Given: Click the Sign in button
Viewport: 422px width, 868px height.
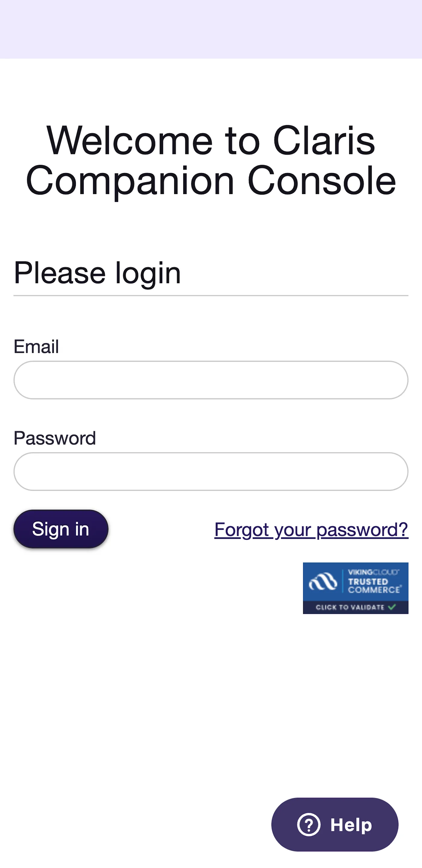Looking at the screenshot, I should point(61,529).
